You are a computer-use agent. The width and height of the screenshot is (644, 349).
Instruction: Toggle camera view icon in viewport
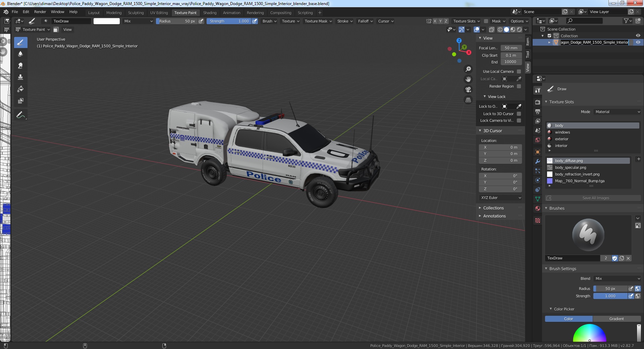468,90
